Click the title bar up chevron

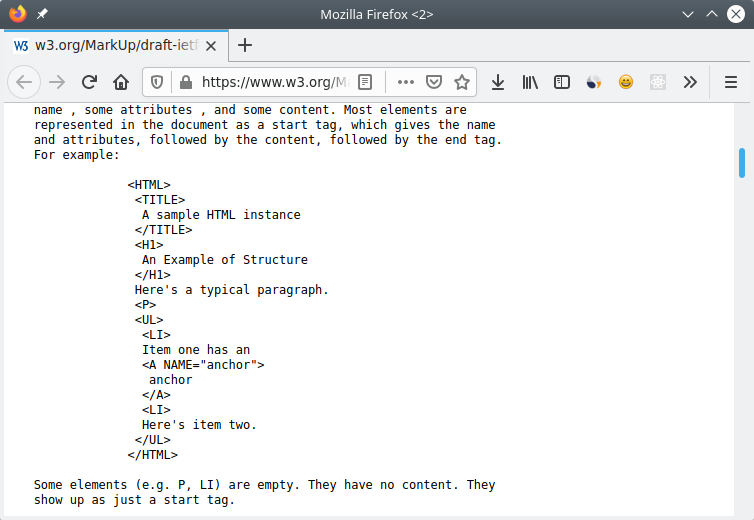[712, 14]
